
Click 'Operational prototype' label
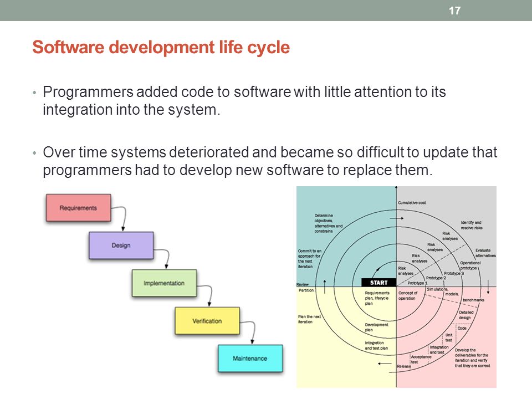pos(470,265)
